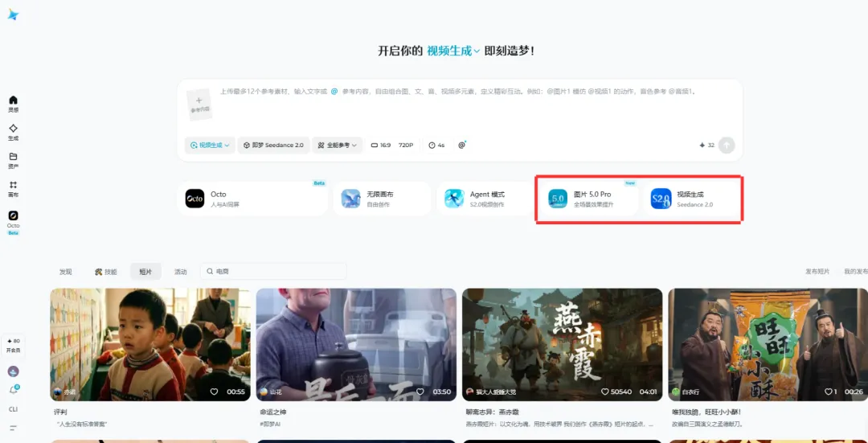Open the 视频生成 Seedance 2.0 card
The image size is (868, 443).
[x=693, y=199]
